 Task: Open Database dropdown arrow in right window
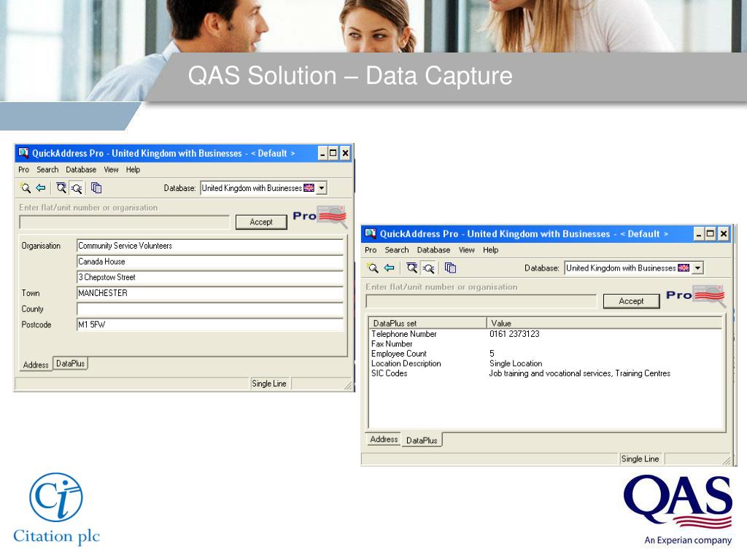pos(697,268)
